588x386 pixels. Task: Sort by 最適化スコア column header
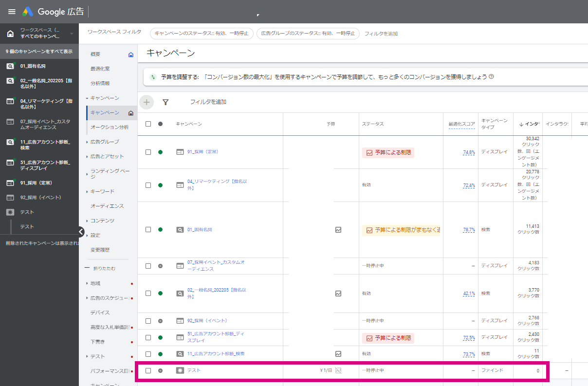[461, 124]
